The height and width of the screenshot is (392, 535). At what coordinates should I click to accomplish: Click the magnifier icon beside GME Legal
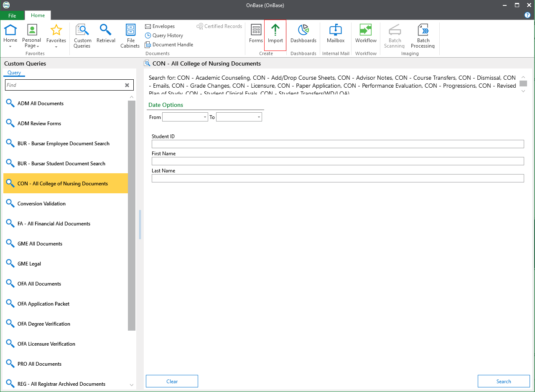(10, 263)
